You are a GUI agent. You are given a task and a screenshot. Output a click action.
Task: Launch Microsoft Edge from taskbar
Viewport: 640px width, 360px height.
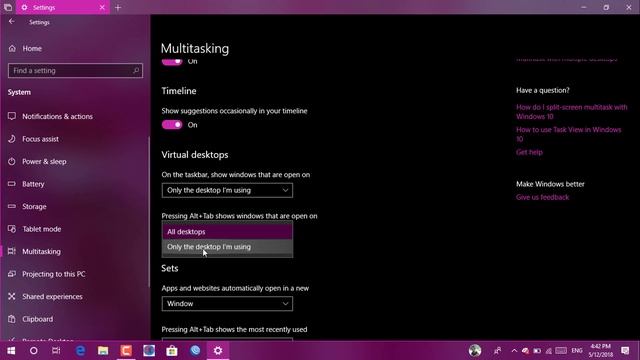pyautogui.click(x=80, y=351)
